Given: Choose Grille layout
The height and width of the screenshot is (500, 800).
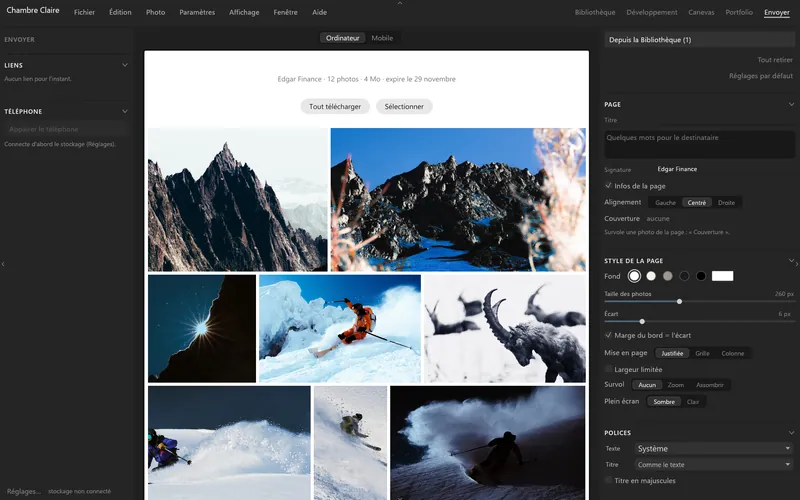Looking at the screenshot, I should [x=702, y=353].
